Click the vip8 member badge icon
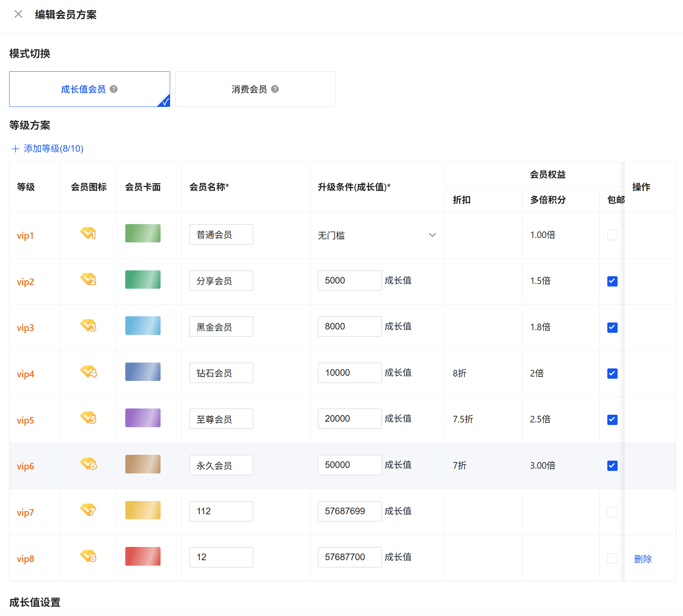683x616 pixels. coord(88,556)
